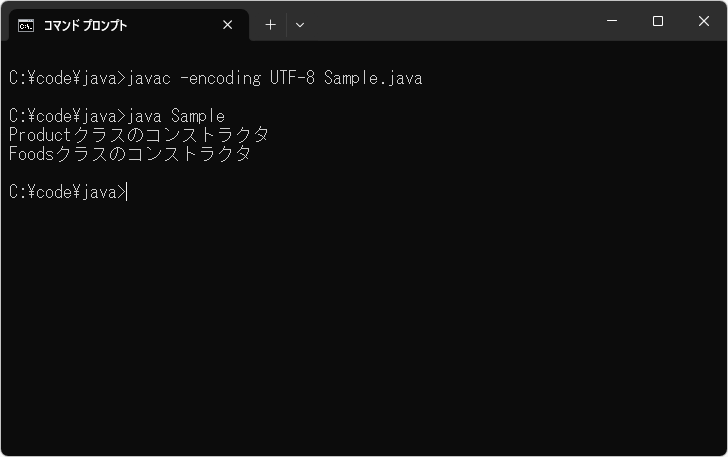The height and width of the screenshot is (457, 728).
Task: Click the Sample.java filename text
Action: [373, 78]
